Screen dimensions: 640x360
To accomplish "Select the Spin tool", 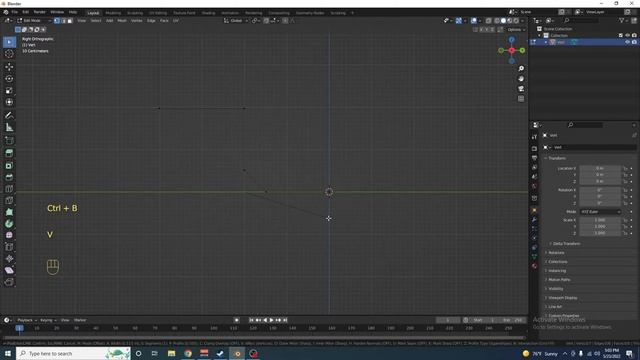I will click(x=9, y=224).
